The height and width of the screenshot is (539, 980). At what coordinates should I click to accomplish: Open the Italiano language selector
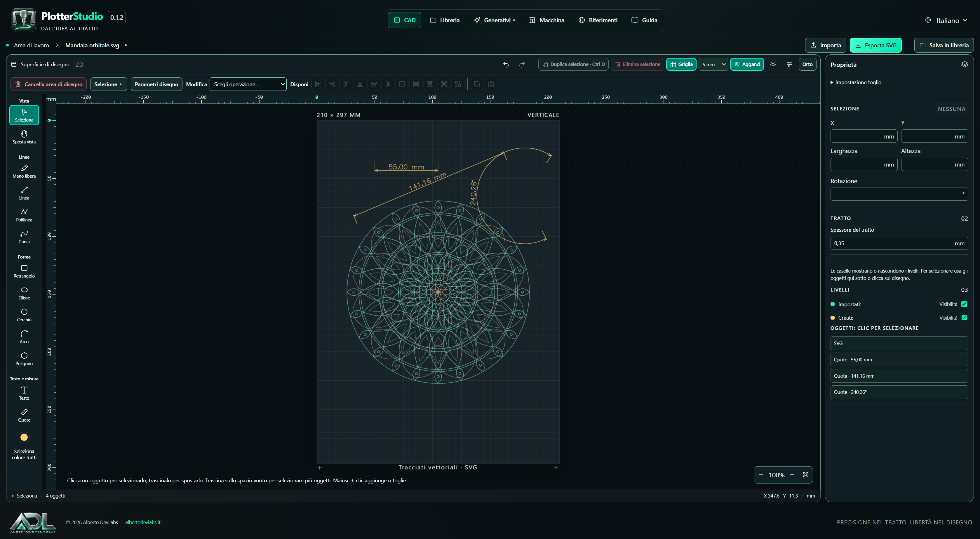pos(946,20)
